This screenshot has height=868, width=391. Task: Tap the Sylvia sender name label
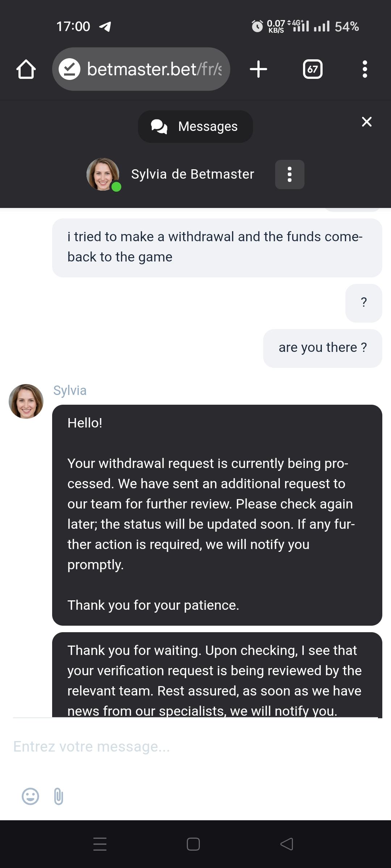click(x=70, y=391)
